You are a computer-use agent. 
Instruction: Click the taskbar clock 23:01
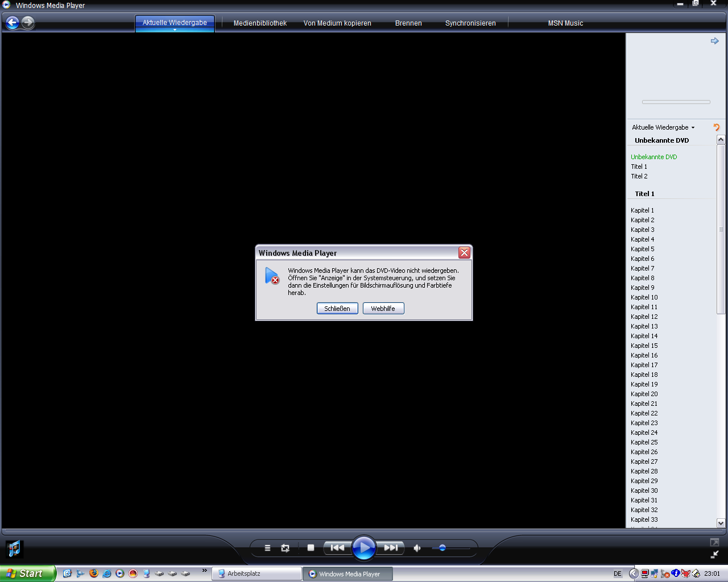(x=712, y=574)
